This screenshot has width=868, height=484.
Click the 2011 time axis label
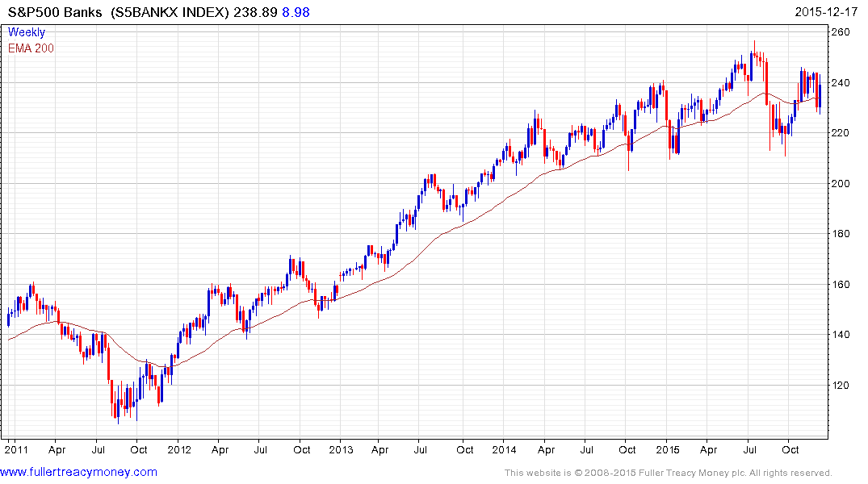pos(16,449)
